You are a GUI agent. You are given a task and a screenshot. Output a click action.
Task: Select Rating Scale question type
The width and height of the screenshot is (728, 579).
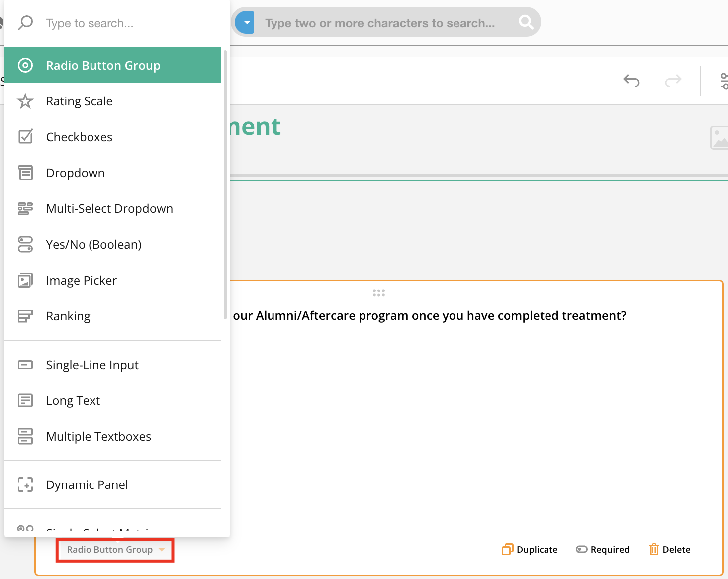pyautogui.click(x=79, y=101)
